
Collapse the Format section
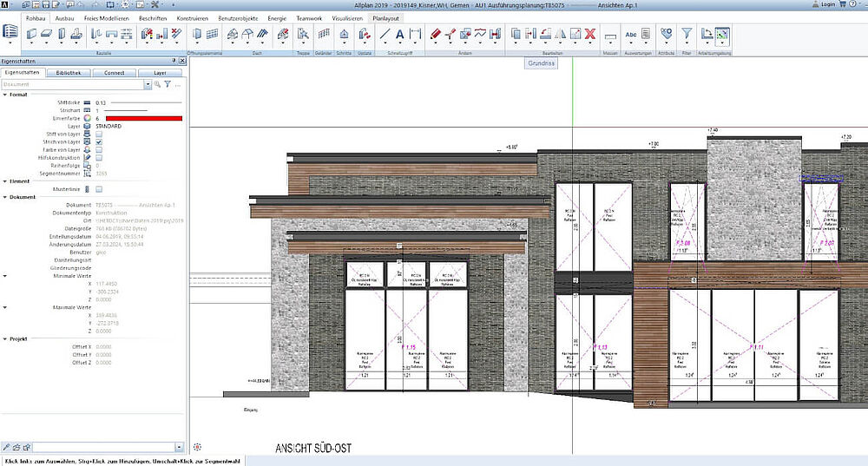[5, 95]
